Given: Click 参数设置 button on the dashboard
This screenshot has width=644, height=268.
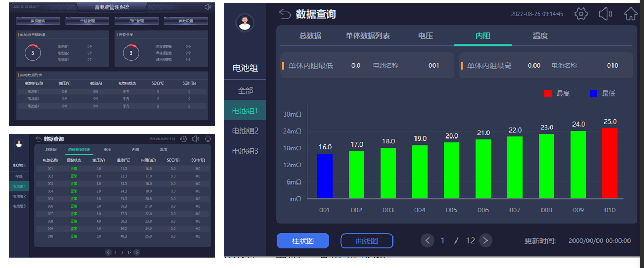Looking at the screenshot, I should tap(185, 21).
